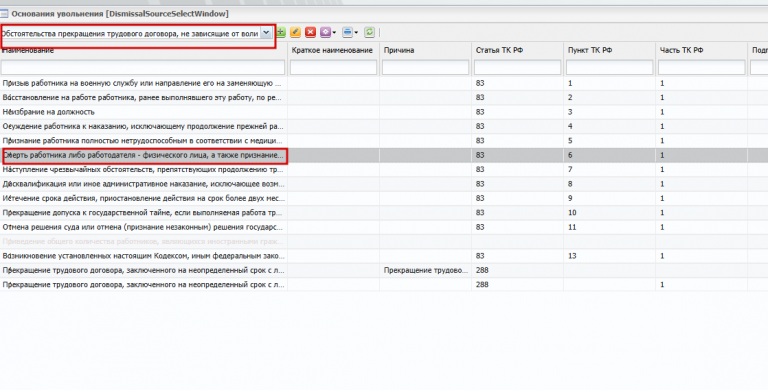Click the red delete record icon
This screenshot has height=390, width=768.
pyautogui.click(x=310, y=32)
